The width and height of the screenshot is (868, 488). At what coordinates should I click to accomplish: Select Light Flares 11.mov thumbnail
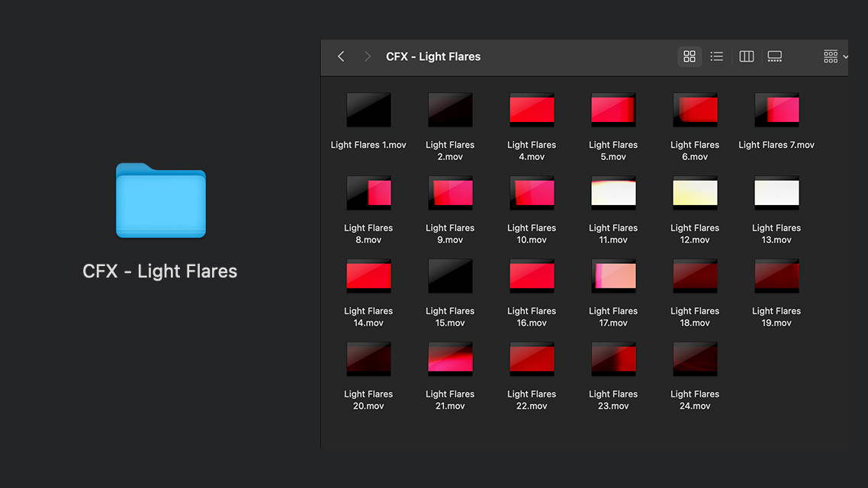613,193
